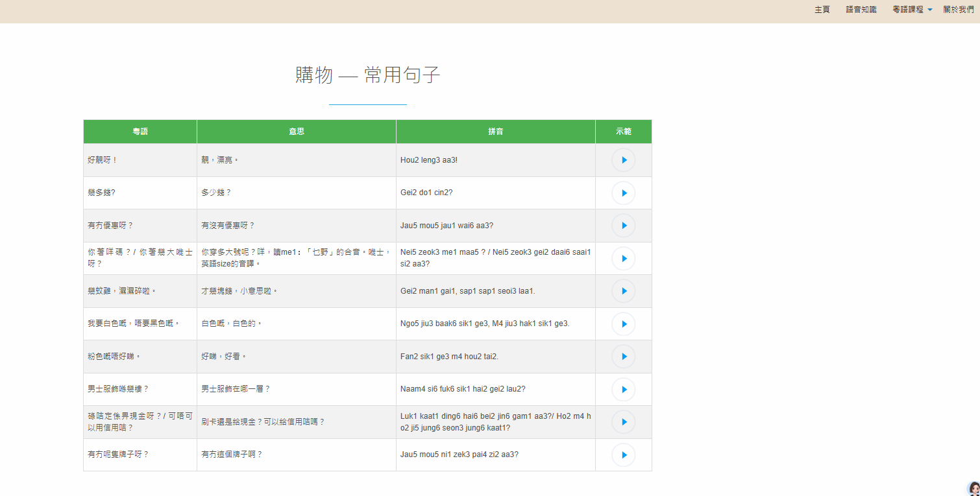Play audio for 幾多錢? sentence

(623, 193)
